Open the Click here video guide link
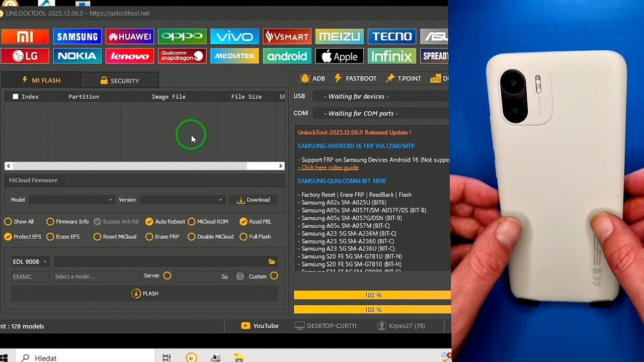This screenshot has width=644, height=362. [x=328, y=167]
